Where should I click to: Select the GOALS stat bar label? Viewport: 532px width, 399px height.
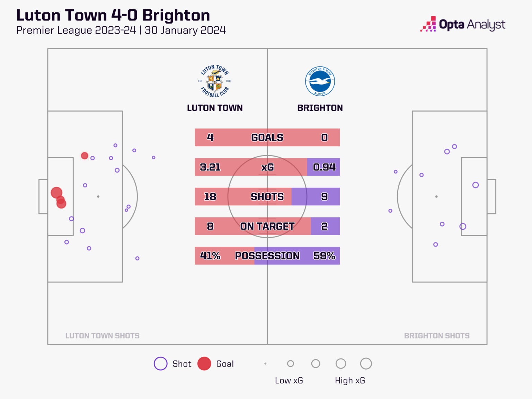pyautogui.click(x=267, y=138)
